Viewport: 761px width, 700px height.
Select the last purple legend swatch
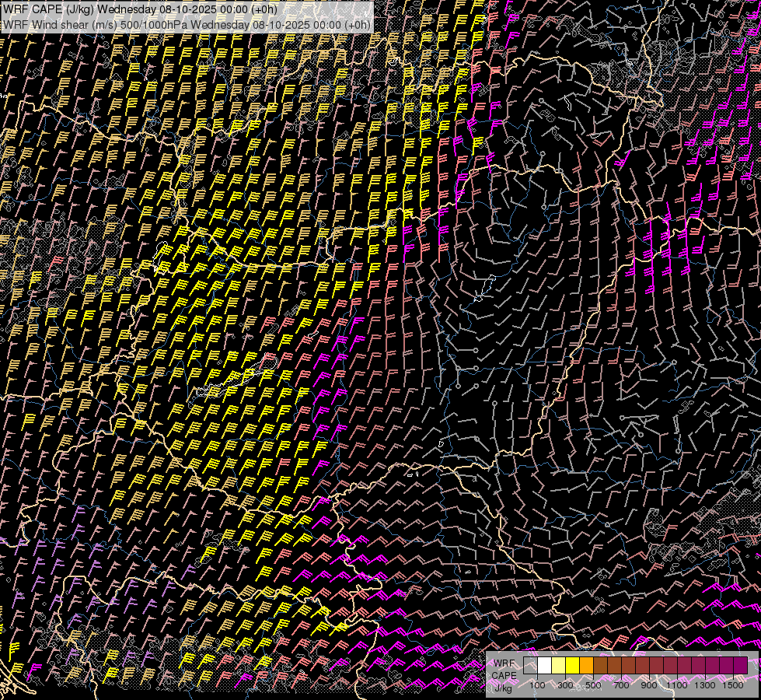[x=740, y=666]
